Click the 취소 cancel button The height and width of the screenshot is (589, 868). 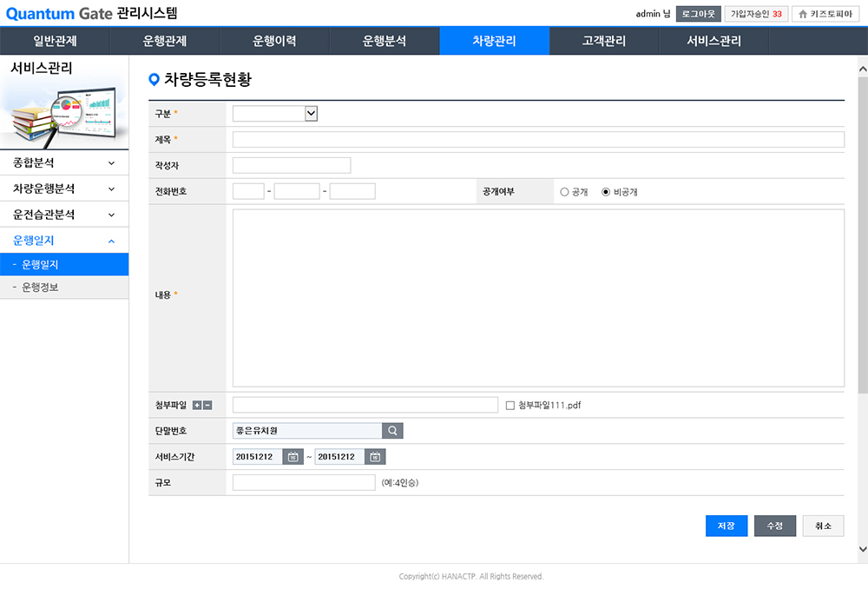coord(823,526)
